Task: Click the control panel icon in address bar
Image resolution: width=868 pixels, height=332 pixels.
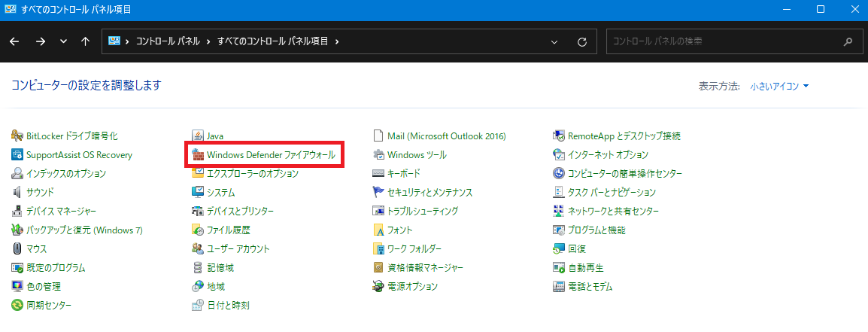Action: coord(114,41)
